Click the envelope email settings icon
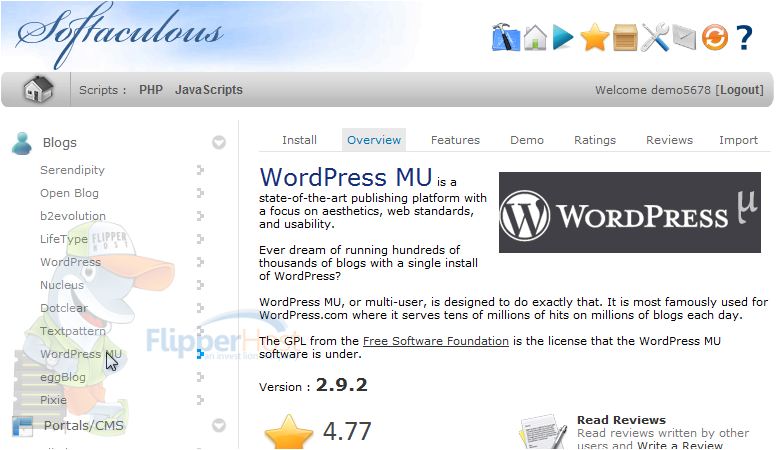 pos(684,38)
